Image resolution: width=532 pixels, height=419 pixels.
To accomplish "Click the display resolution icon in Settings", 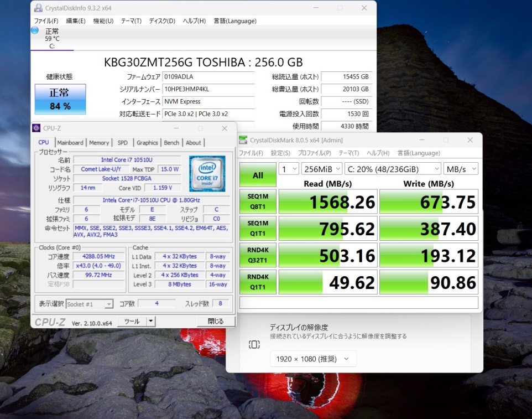I will coord(254,345).
